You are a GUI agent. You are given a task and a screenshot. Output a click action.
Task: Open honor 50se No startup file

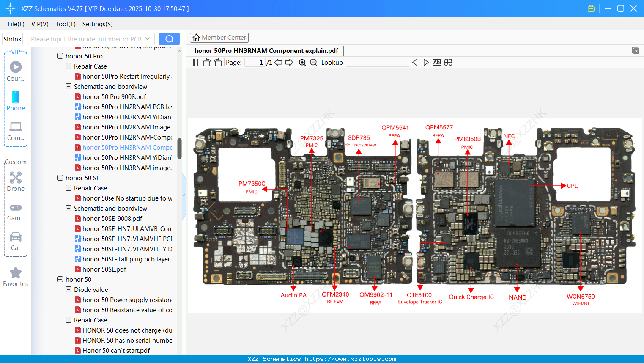click(123, 198)
